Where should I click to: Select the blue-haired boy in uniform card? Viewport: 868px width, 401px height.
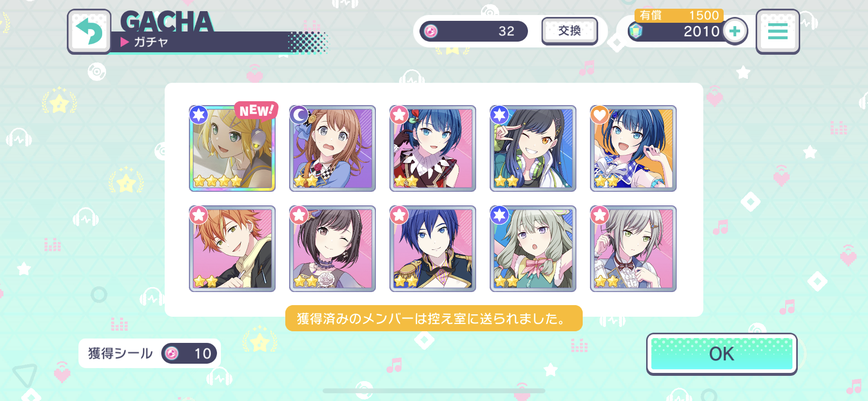[433, 248]
